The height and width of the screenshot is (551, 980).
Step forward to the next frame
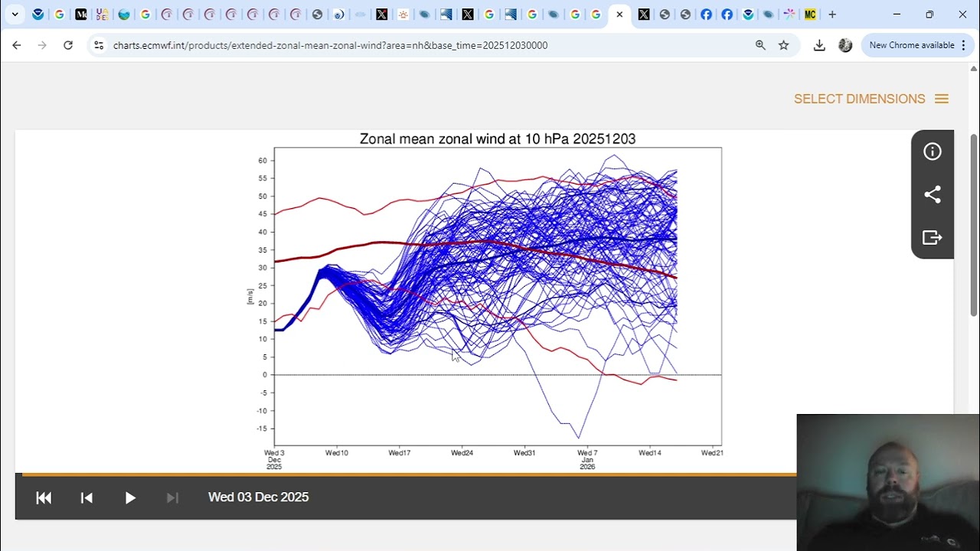coord(172,497)
